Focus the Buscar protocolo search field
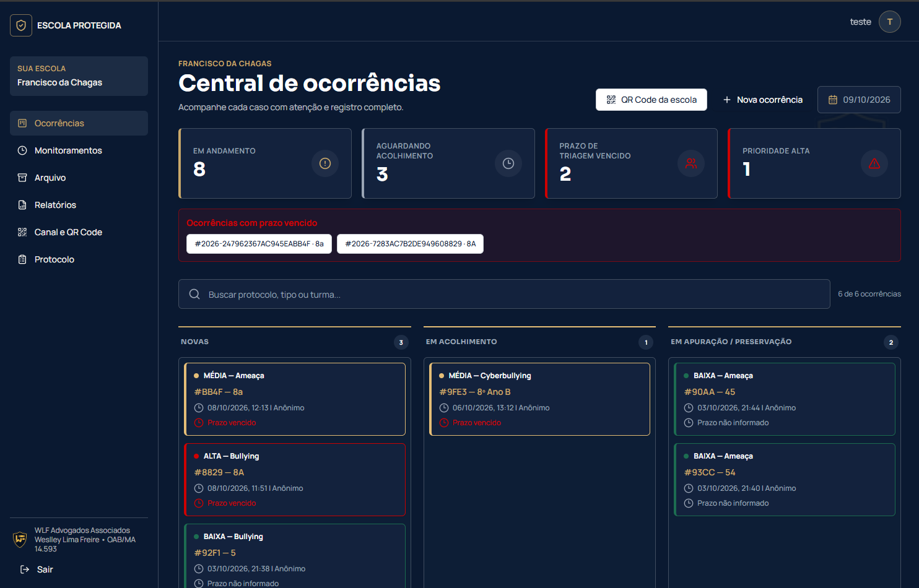This screenshot has width=919, height=588. 504,294
